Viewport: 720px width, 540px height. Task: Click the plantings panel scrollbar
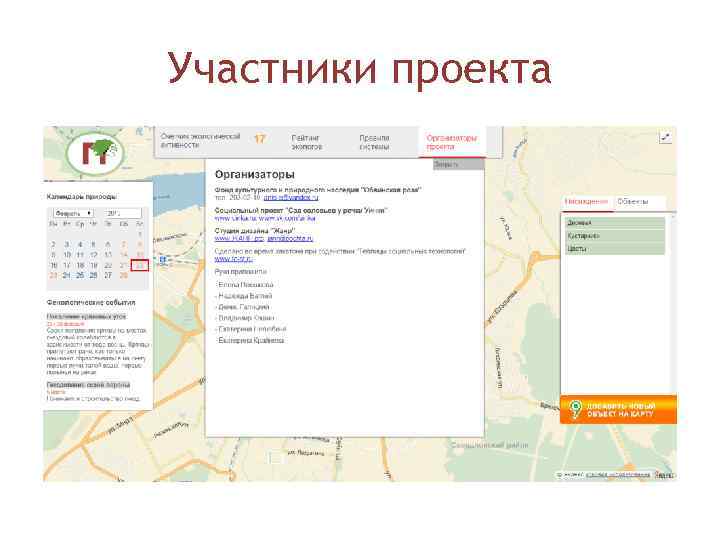(673, 303)
